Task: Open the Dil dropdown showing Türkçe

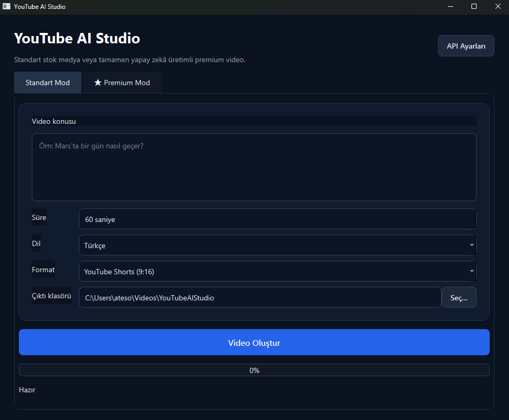Action: (x=278, y=245)
